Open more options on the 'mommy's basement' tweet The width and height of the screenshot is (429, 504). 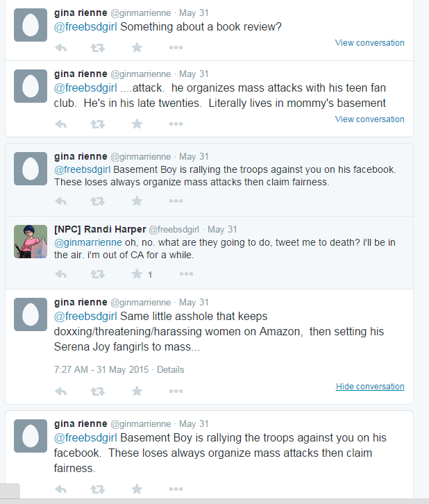tap(176, 124)
